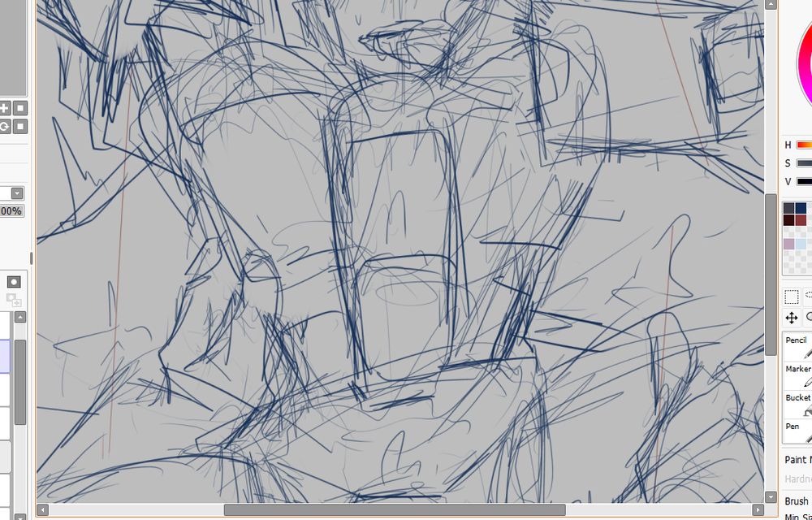812x520 pixels.
Task: Click the new layer mask icon
Action: (x=14, y=282)
